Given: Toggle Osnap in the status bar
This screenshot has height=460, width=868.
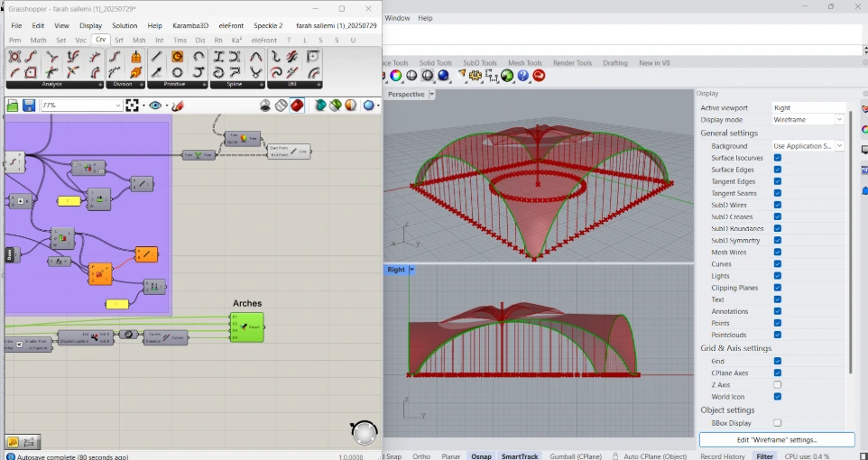Looking at the screenshot, I should point(481,456).
